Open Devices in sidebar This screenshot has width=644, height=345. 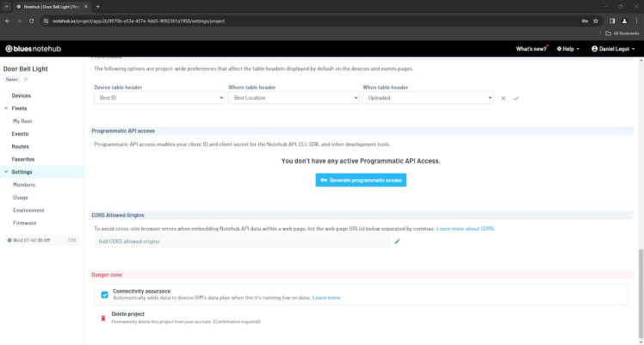[x=22, y=95]
